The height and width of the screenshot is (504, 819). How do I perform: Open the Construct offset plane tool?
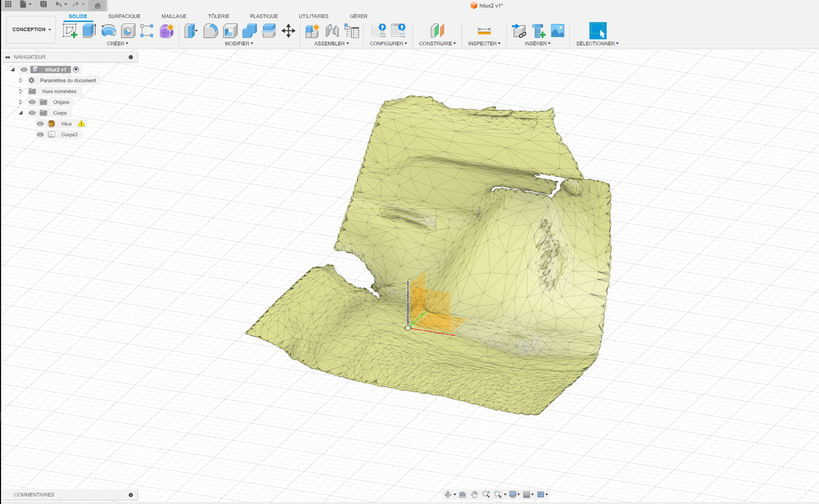[x=437, y=31]
